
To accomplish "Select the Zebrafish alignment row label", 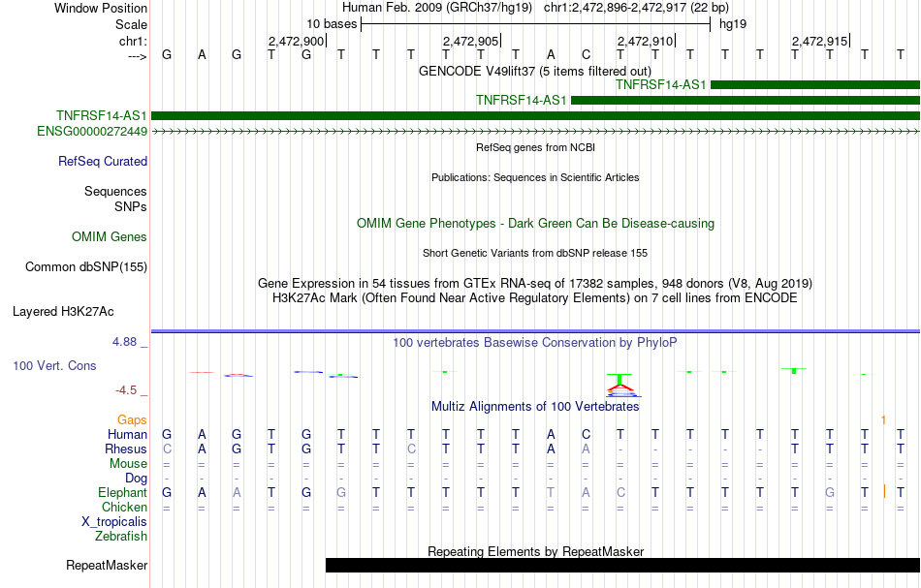I will pyautogui.click(x=121, y=537).
